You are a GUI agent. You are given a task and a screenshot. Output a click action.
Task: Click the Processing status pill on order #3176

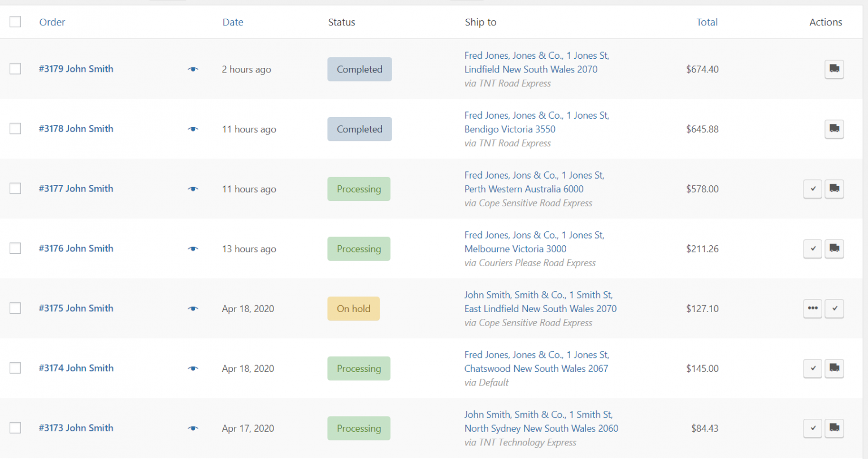[359, 249]
